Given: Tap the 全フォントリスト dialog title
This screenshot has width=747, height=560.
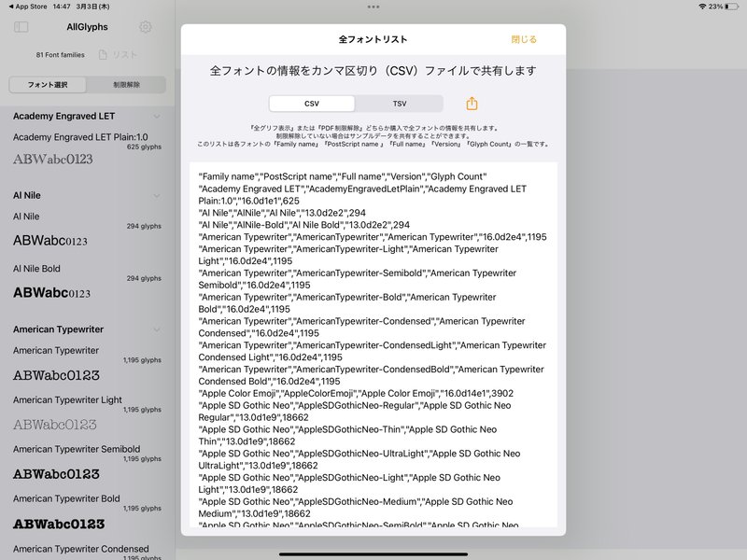Looking at the screenshot, I should click(x=373, y=39).
